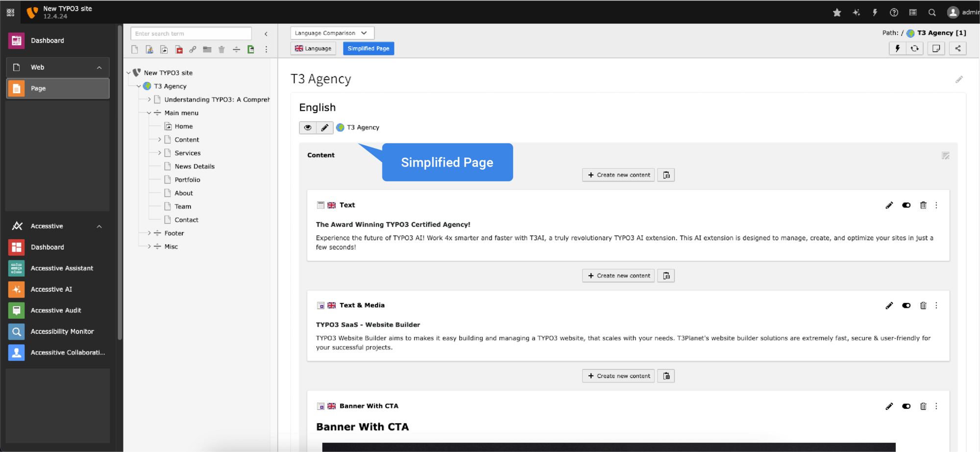Create new content below Text element
980x452 pixels.
click(x=618, y=276)
